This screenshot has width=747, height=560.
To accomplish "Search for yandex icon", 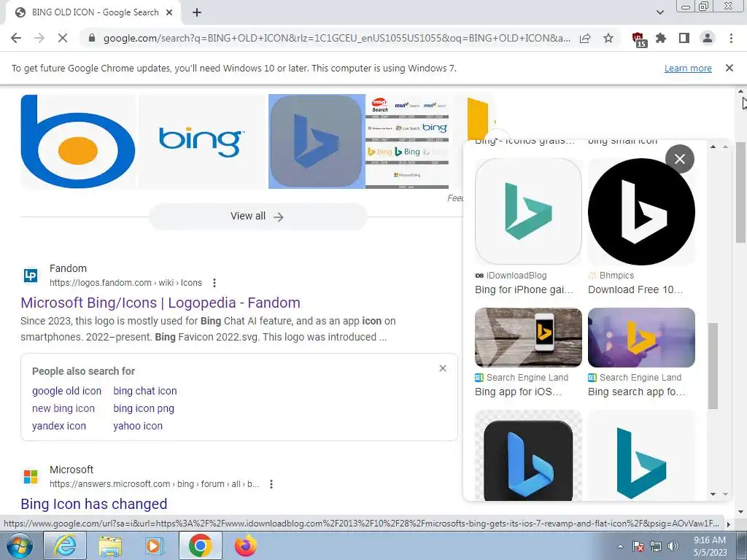I will pos(59,426).
